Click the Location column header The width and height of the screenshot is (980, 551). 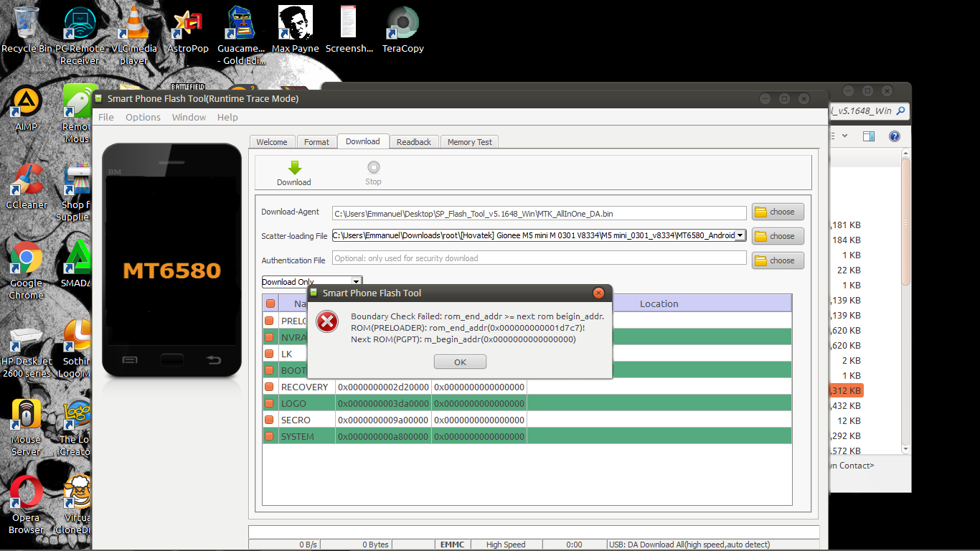(659, 303)
